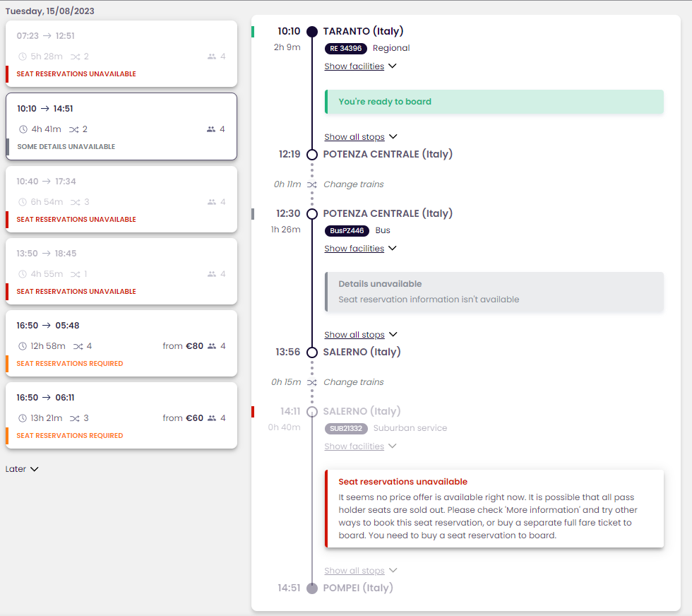Screen dimensions: 692x616
Task: Click clock icon on 5h 28m journey
Action: pos(23,57)
